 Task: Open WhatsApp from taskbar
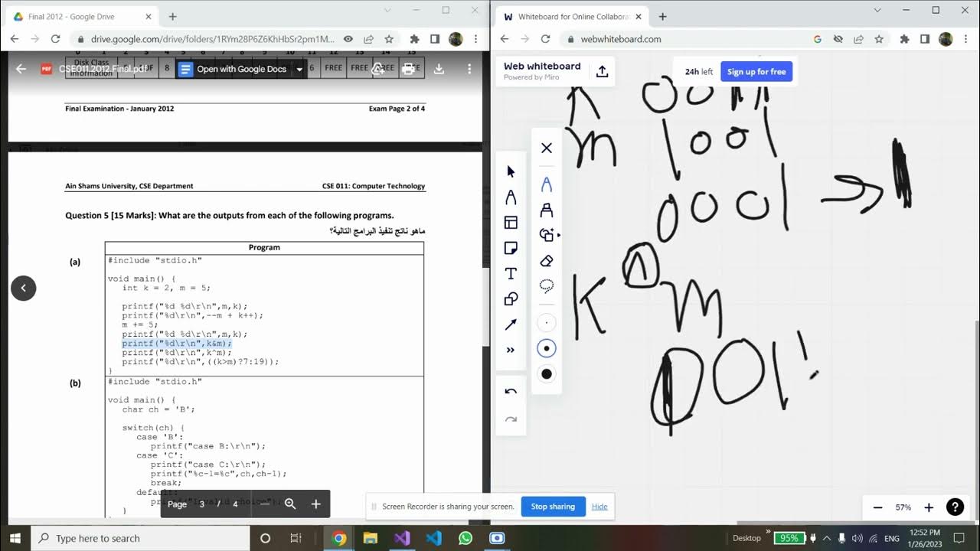click(x=465, y=538)
